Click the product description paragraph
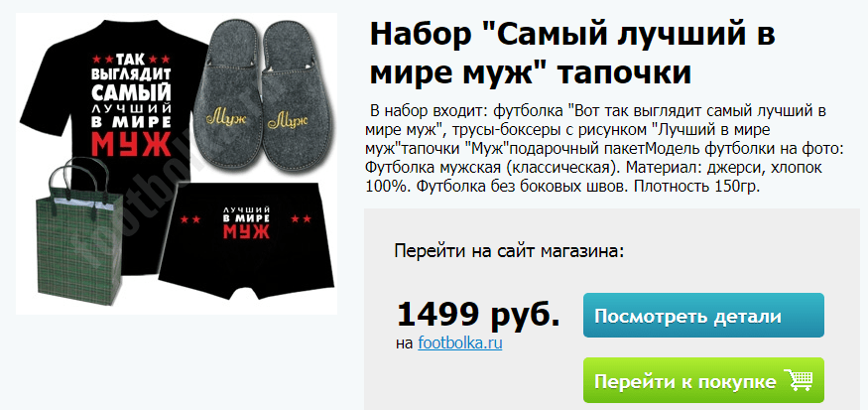Screen dimensions: 868x410 click(x=595, y=149)
